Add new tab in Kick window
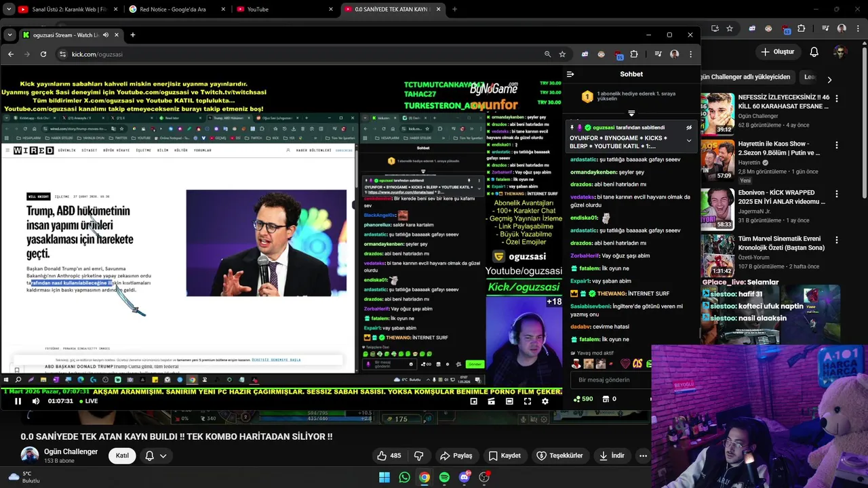This screenshot has height=488, width=868. tap(132, 35)
